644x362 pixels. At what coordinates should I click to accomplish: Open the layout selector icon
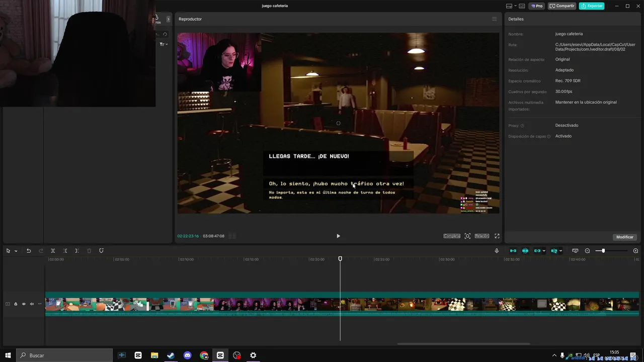tap(509, 6)
